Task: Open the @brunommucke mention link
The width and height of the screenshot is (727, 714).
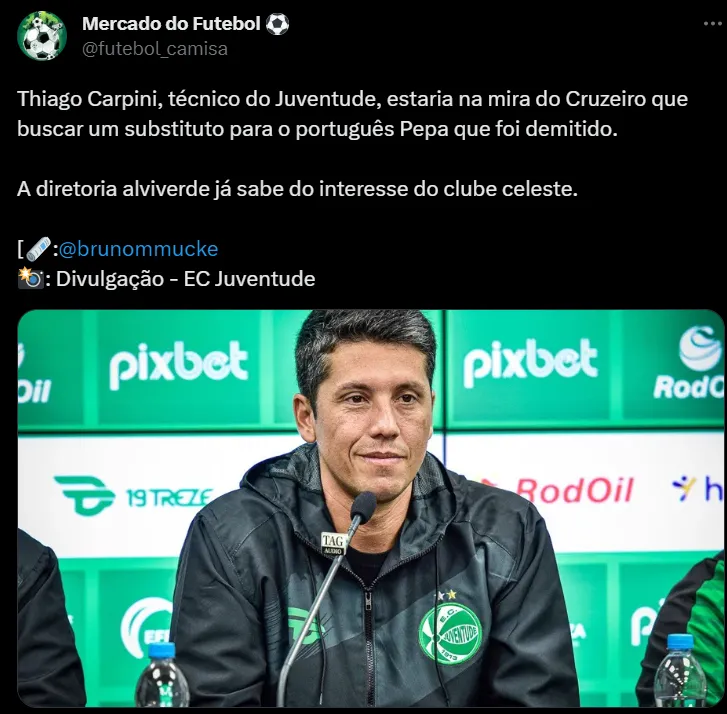Action: tap(138, 249)
